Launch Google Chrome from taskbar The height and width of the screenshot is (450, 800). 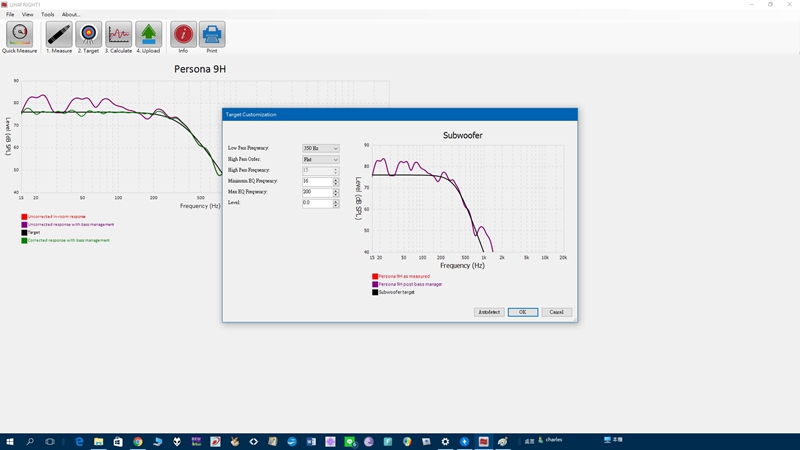click(138, 441)
